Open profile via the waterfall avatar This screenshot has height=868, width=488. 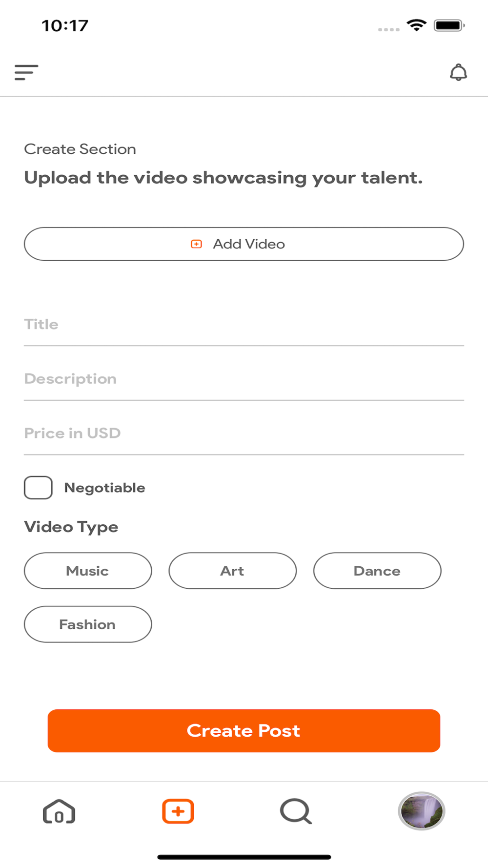[x=422, y=811]
